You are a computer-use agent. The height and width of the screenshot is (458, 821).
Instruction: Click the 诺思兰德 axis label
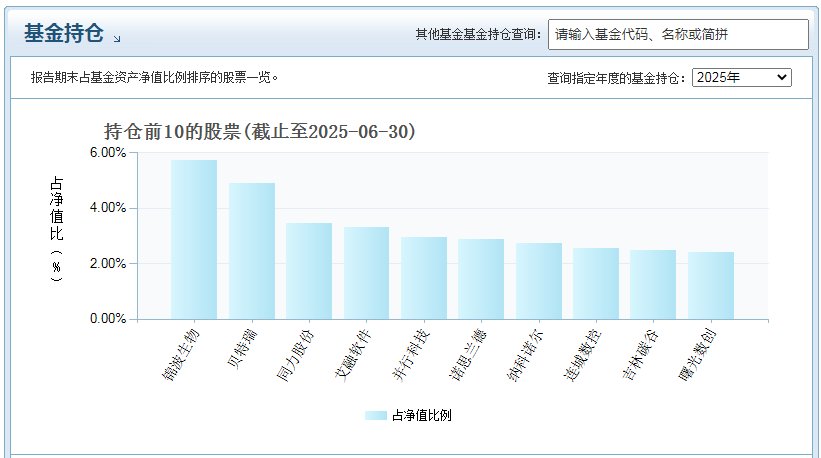(468, 355)
